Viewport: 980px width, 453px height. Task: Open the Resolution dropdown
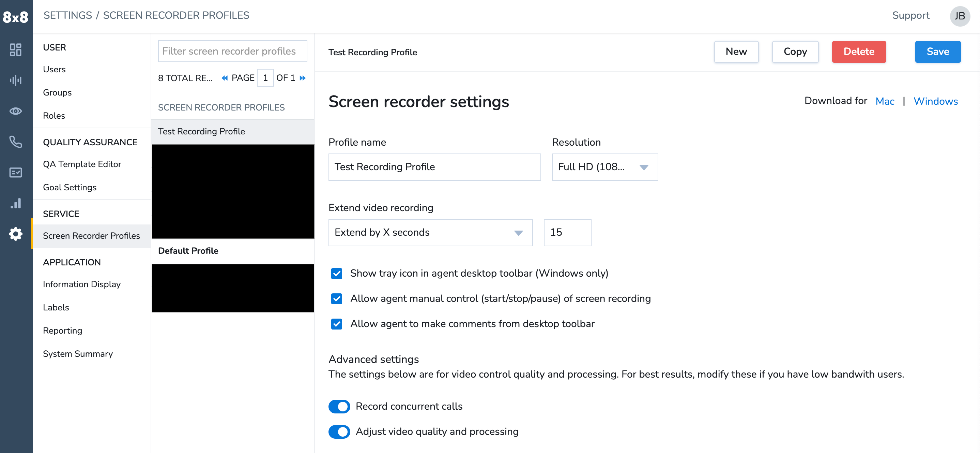[604, 167]
